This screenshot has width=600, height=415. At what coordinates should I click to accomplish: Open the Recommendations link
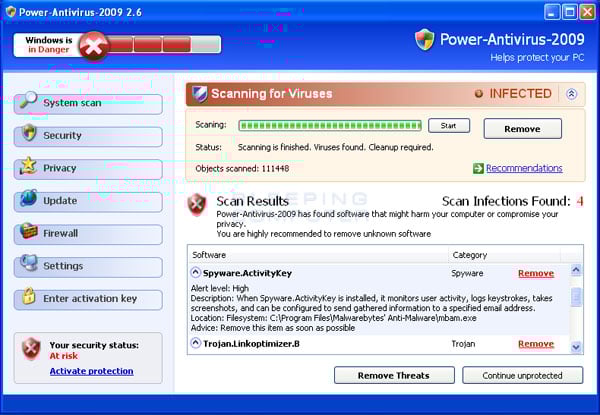pos(524,168)
